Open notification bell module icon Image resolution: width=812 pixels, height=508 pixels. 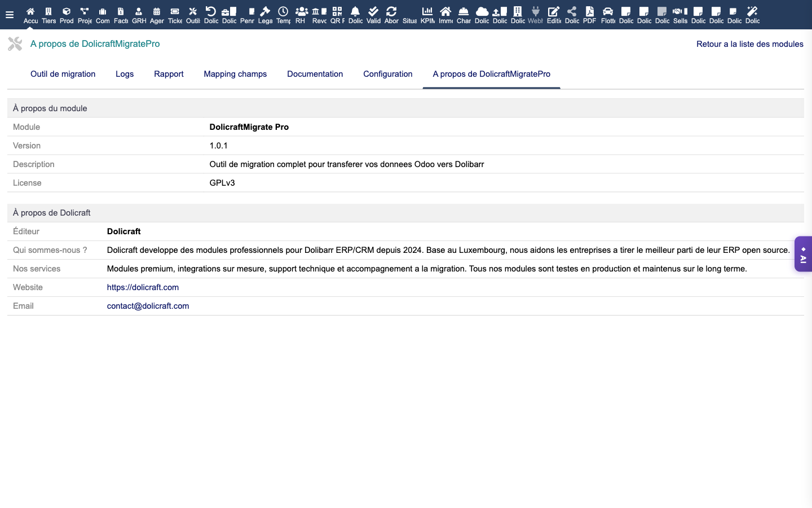click(x=355, y=11)
